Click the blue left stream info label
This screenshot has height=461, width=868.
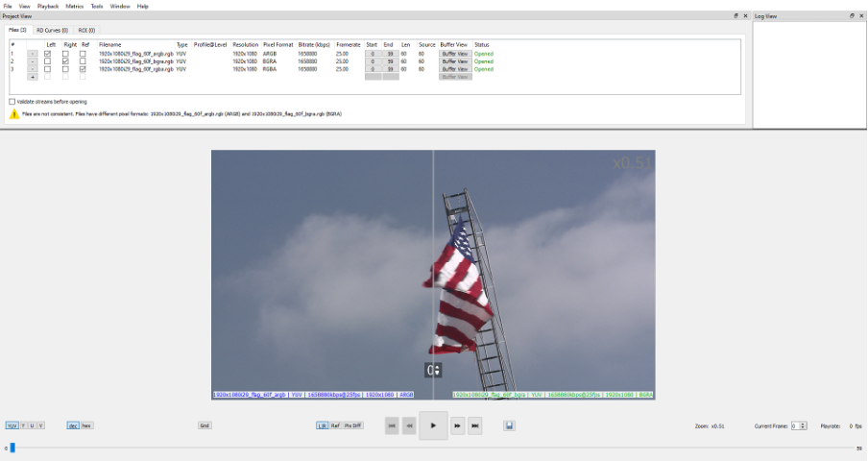click(x=313, y=395)
